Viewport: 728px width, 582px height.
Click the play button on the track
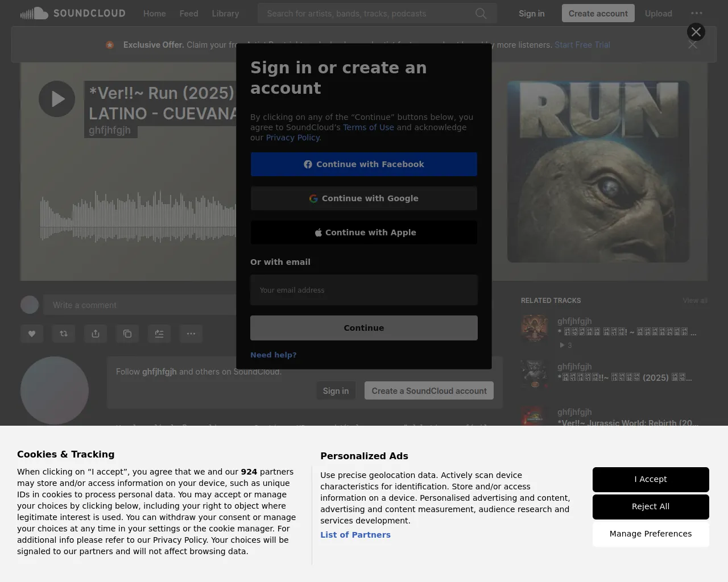(57, 99)
